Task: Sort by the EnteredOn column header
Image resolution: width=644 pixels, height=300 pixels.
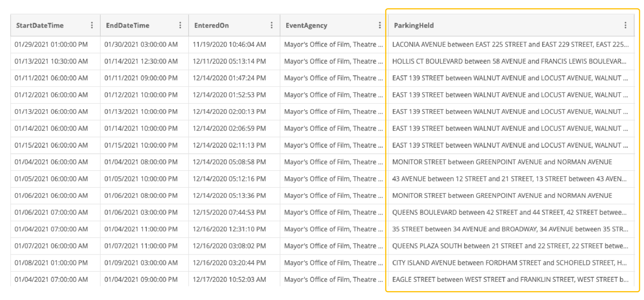Action: tap(209, 25)
